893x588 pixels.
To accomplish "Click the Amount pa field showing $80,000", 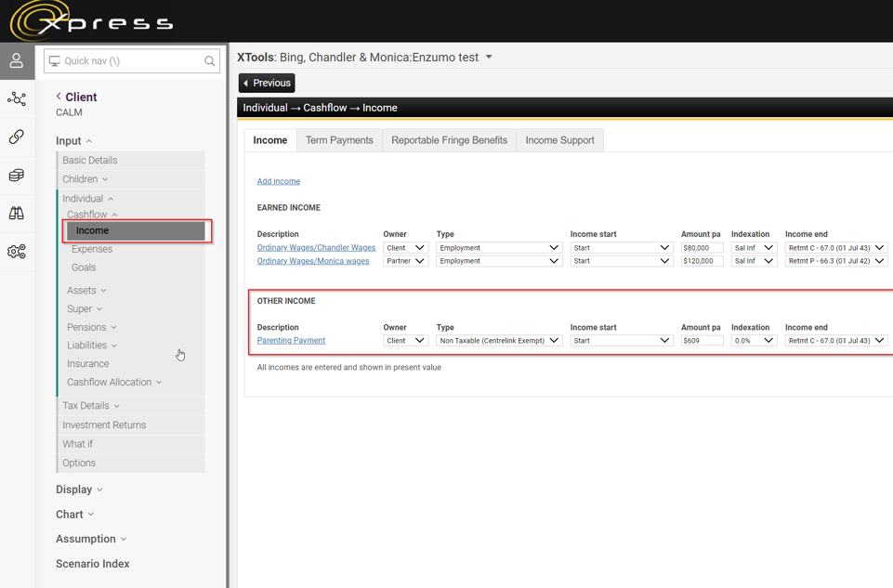I will (x=702, y=248).
